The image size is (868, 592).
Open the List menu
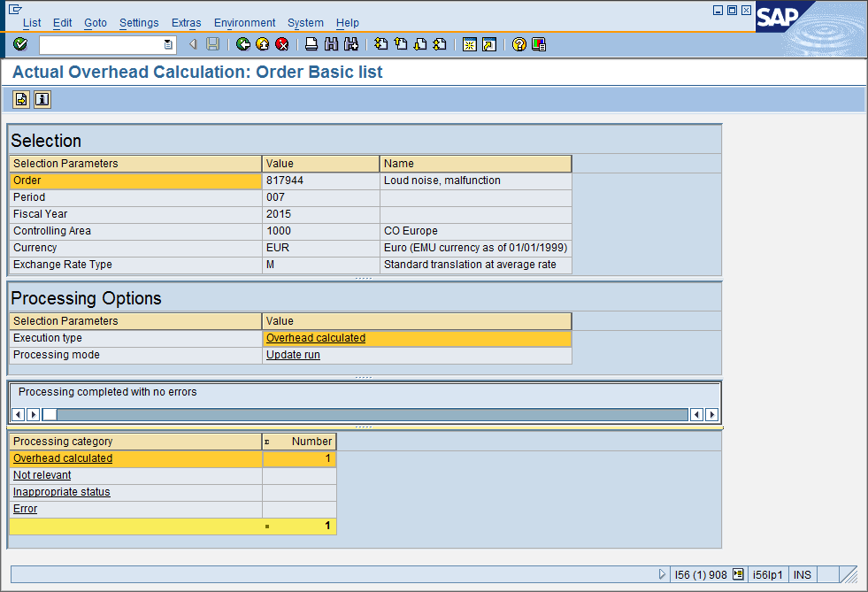point(32,23)
